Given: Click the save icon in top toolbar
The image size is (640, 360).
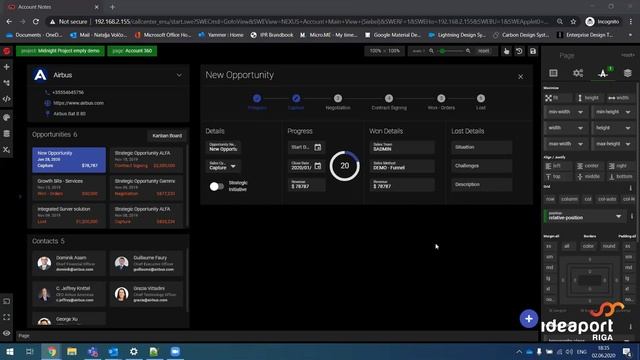Looking at the screenshot, I should (533, 51).
